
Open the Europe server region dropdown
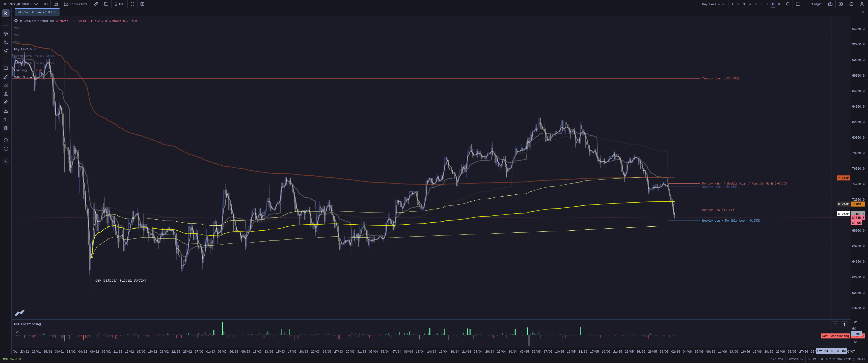[x=795, y=359]
